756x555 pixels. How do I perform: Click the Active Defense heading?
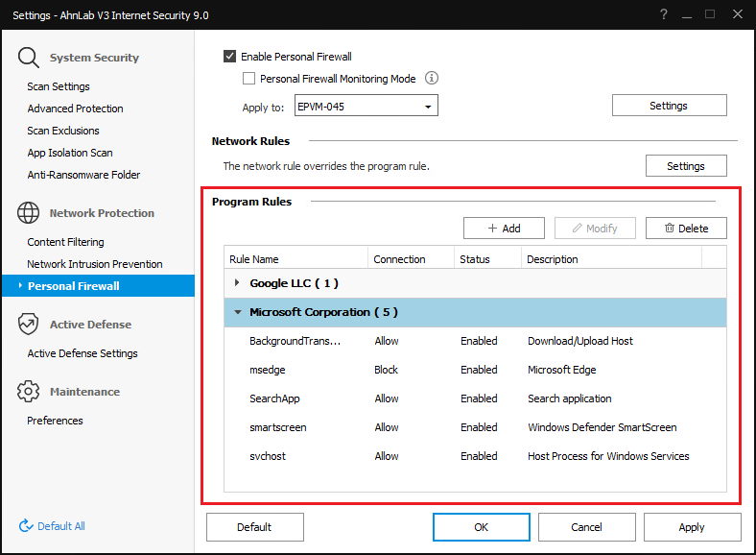(90, 325)
